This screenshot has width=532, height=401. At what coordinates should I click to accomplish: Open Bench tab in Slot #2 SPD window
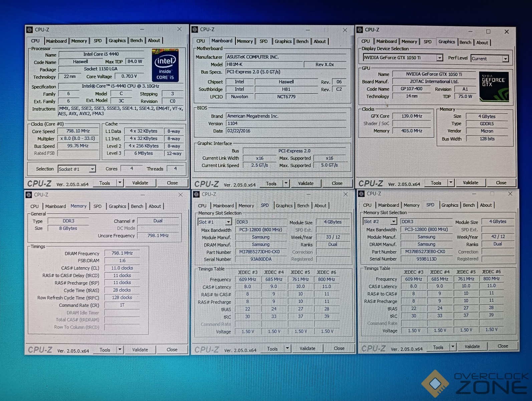click(x=469, y=205)
